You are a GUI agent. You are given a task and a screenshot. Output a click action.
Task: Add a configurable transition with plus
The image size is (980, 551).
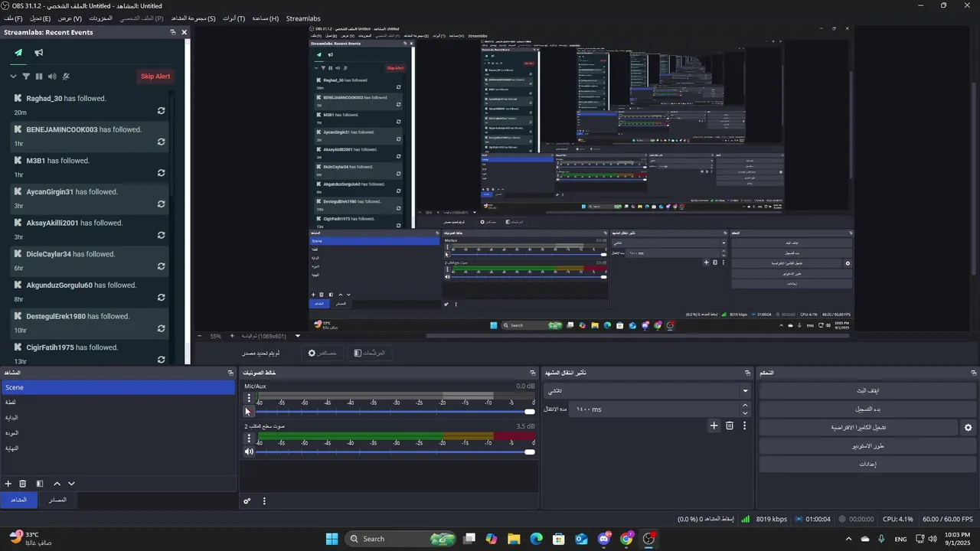pos(714,425)
